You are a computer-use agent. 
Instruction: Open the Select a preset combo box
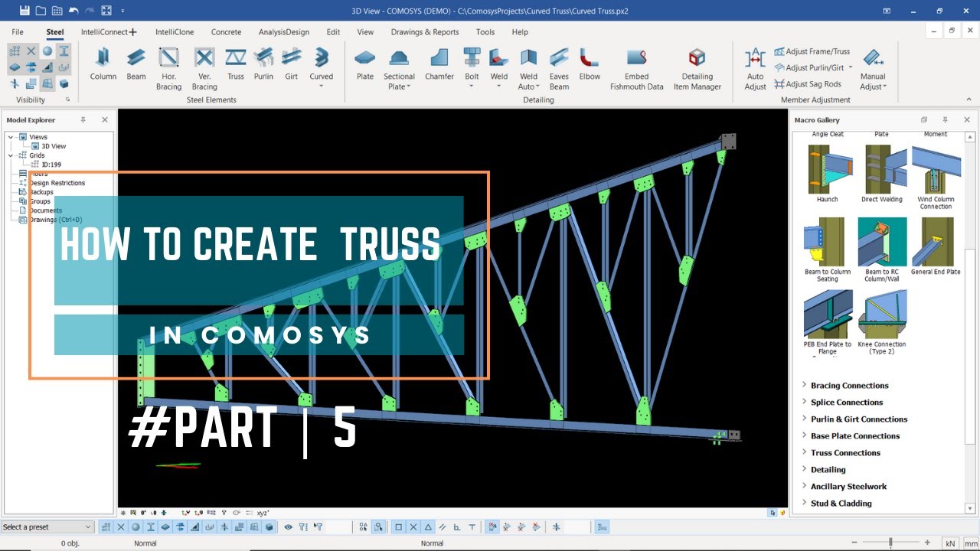pyautogui.click(x=47, y=527)
